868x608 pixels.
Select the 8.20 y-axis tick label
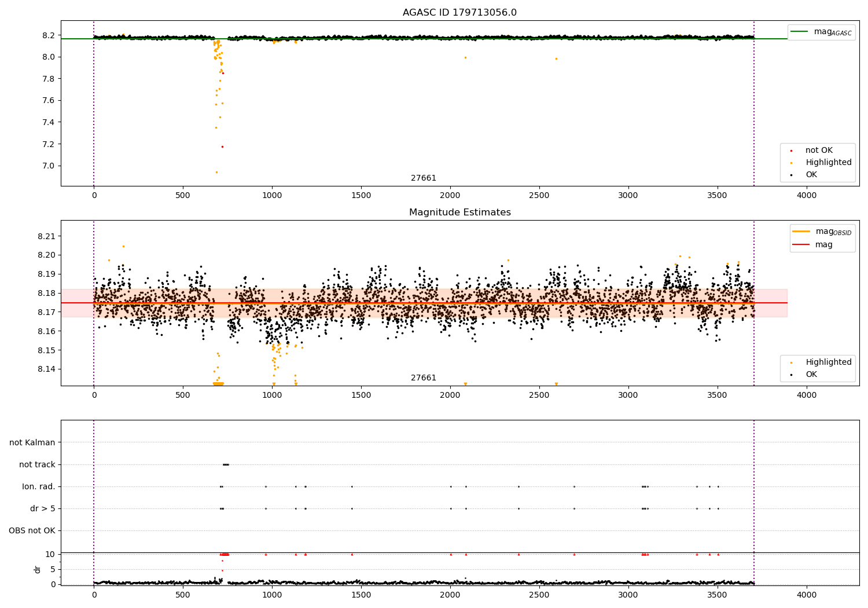pyautogui.click(x=46, y=255)
